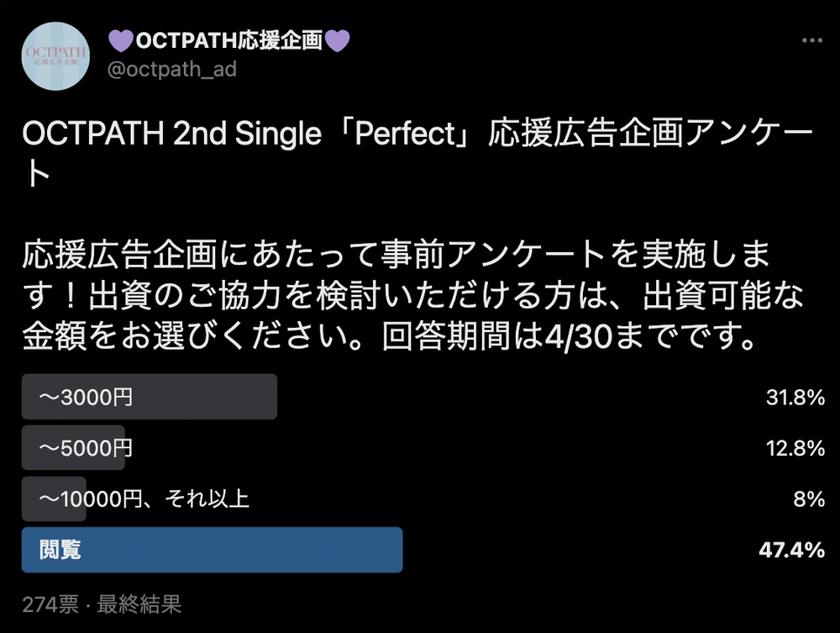This screenshot has height=633, width=840.
Task: Click the 8% poll result
Action: (810, 498)
